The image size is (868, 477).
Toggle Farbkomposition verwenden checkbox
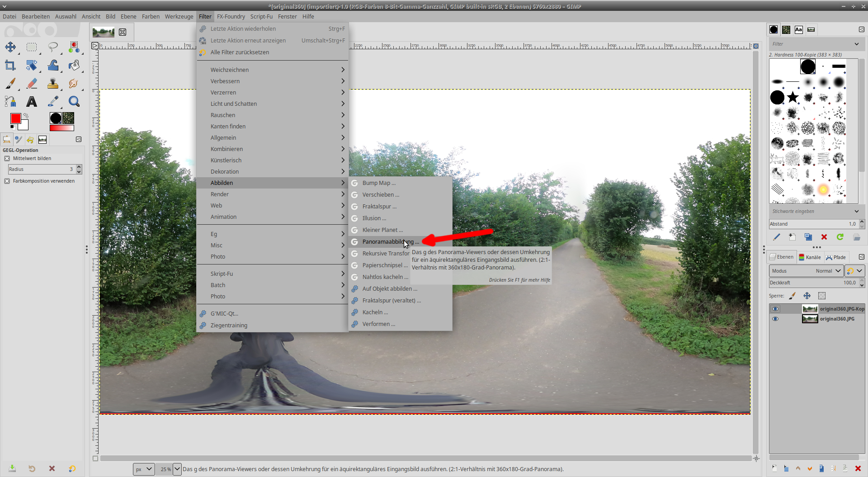point(7,181)
